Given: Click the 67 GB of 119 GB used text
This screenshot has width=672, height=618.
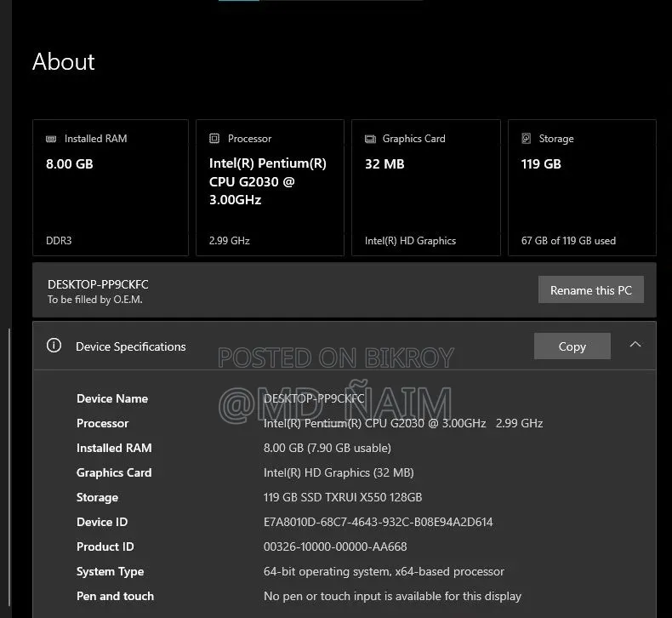Looking at the screenshot, I should tap(568, 241).
